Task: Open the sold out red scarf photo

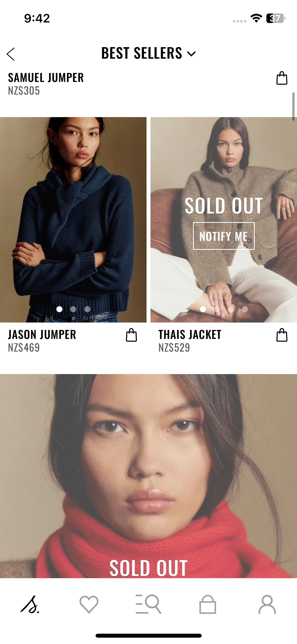Action: [148, 476]
